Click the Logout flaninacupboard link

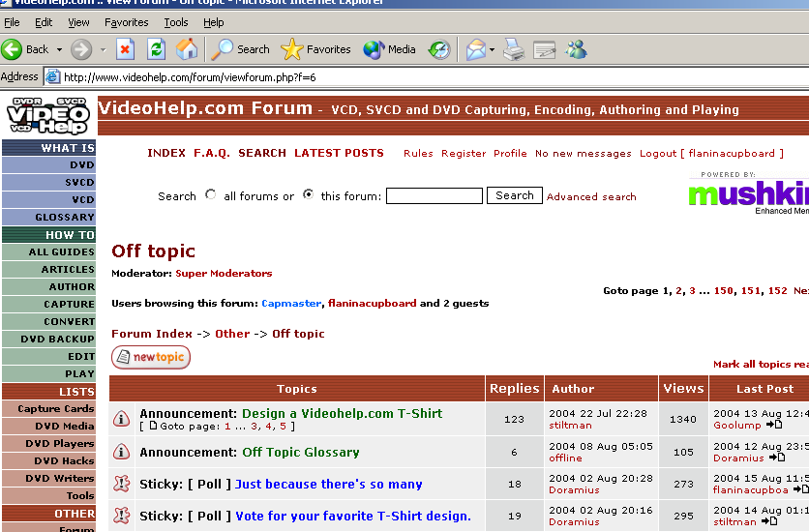[x=711, y=154]
